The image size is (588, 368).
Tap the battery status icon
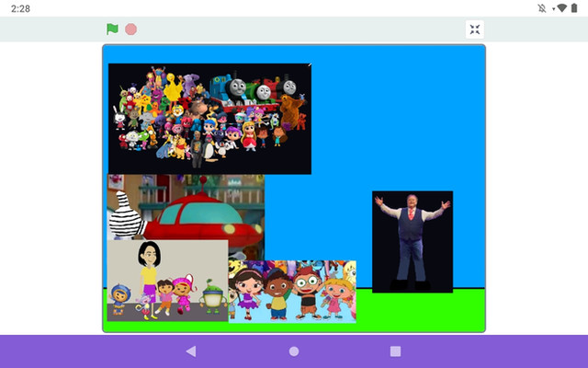574,8
